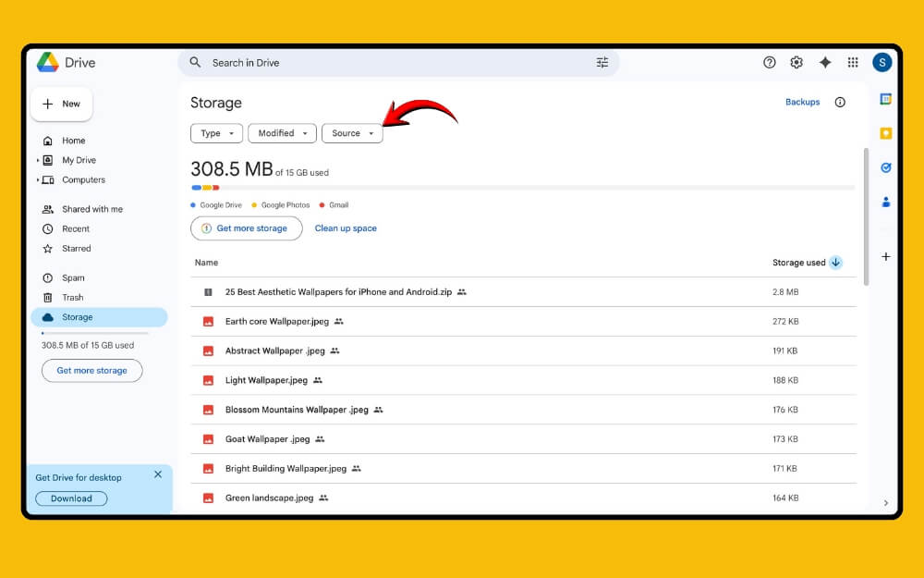
Task: Open the Google Calendar side panel
Action: pyautogui.click(x=885, y=98)
